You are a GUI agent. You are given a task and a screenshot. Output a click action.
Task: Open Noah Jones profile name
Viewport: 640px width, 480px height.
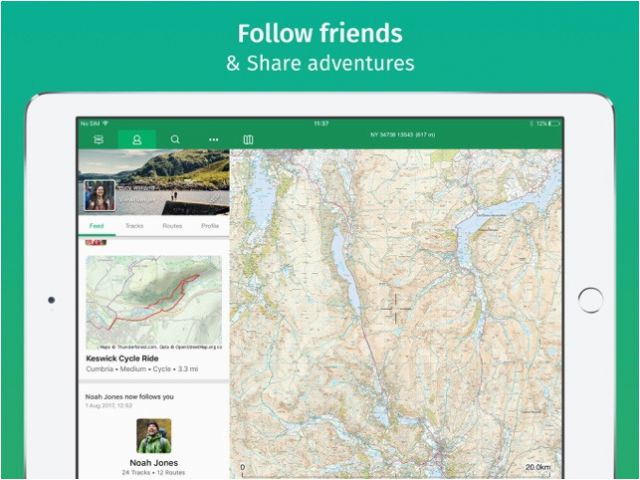tap(153, 462)
